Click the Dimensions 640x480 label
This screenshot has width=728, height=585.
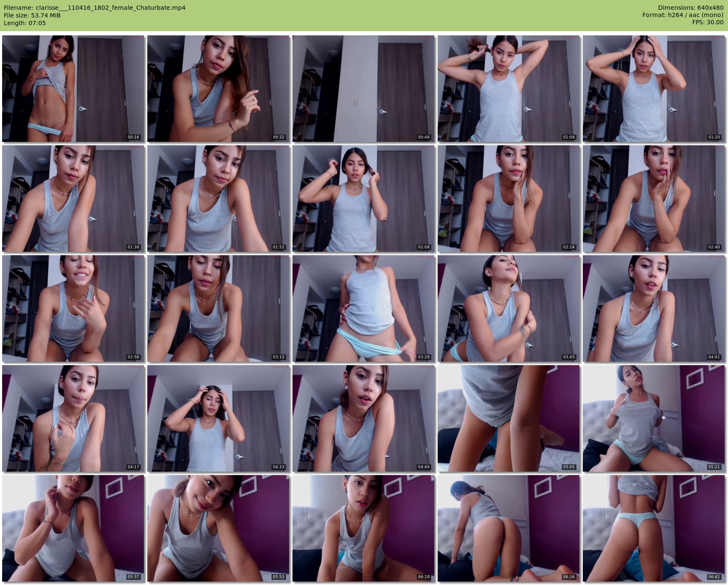pos(691,8)
